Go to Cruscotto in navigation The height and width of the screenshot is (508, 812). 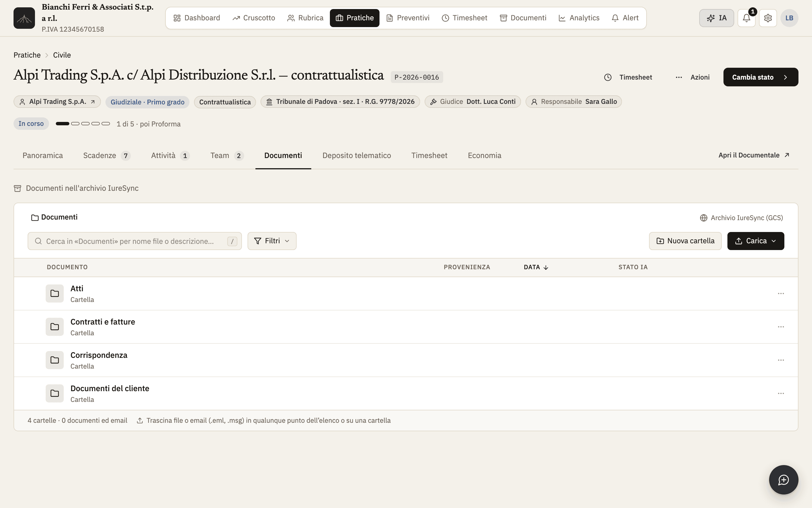click(x=254, y=18)
